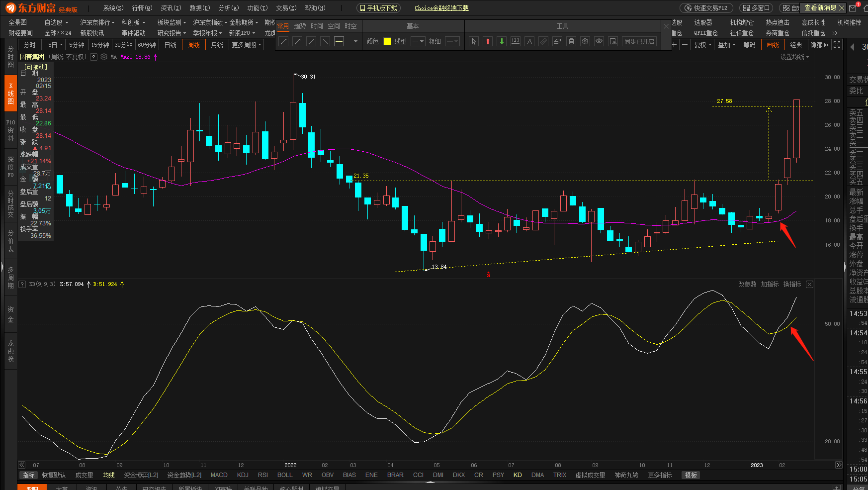The height and width of the screenshot is (490, 868).
Task: Select the line segment drawing tool
Action: coord(283,42)
